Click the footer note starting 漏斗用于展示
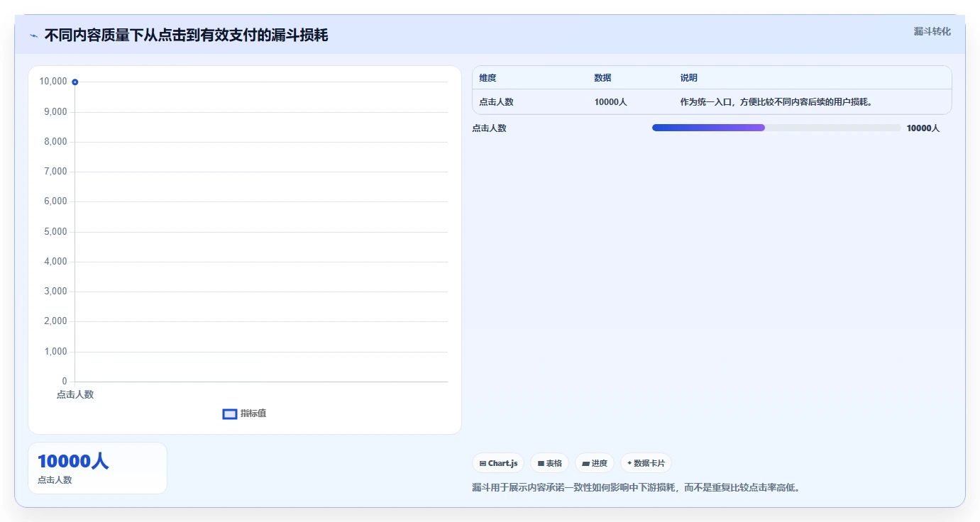The image size is (980, 522). (636, 488)
